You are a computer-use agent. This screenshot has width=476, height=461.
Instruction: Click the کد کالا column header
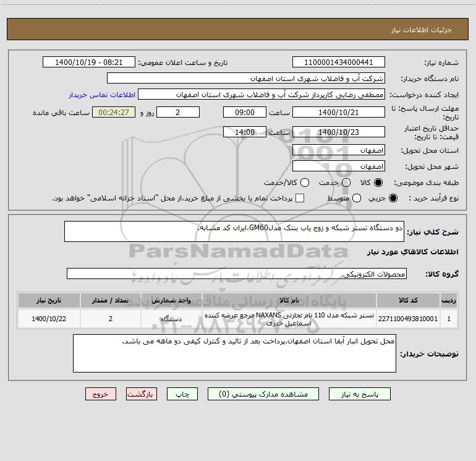coord(408,300)
